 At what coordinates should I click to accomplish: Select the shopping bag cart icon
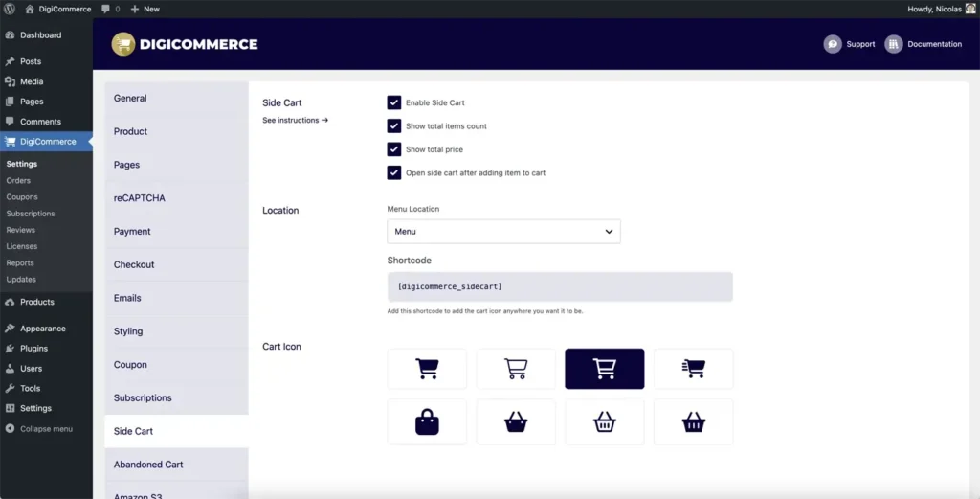pos(427,422)
